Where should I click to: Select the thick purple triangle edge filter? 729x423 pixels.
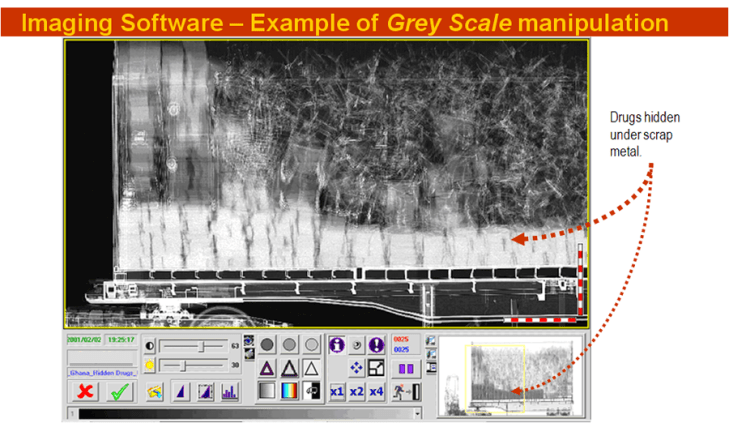[267, 369]
